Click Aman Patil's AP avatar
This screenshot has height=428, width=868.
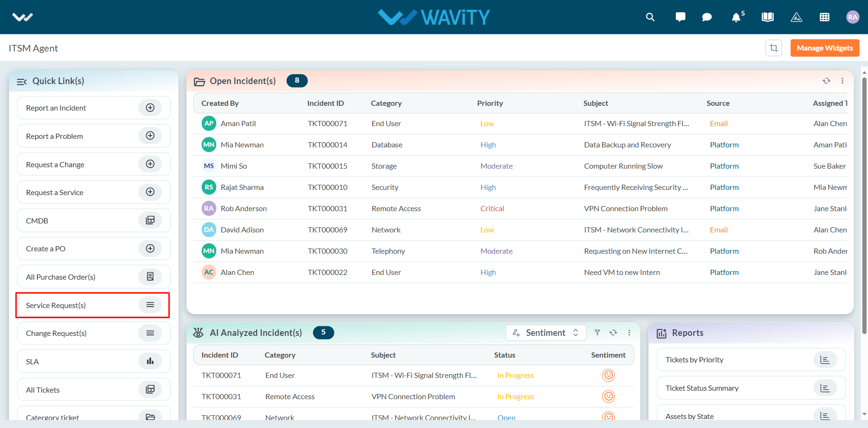point(209,123)
